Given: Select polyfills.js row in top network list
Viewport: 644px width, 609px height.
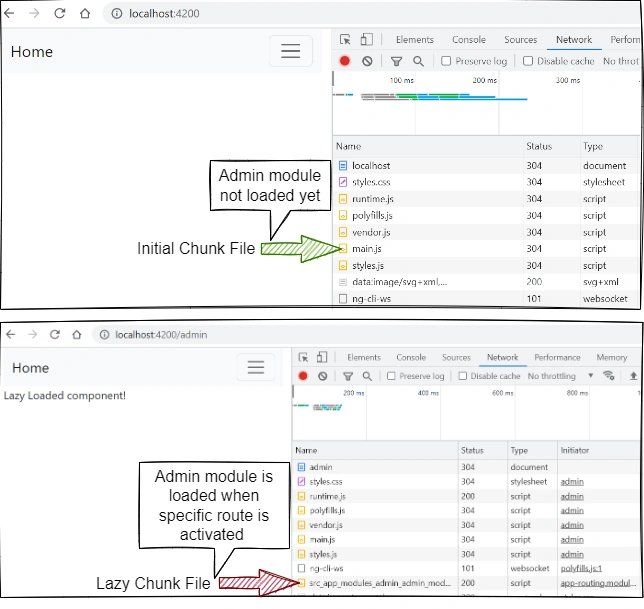Looking at the screenshot, I should (x=486, y=216).
